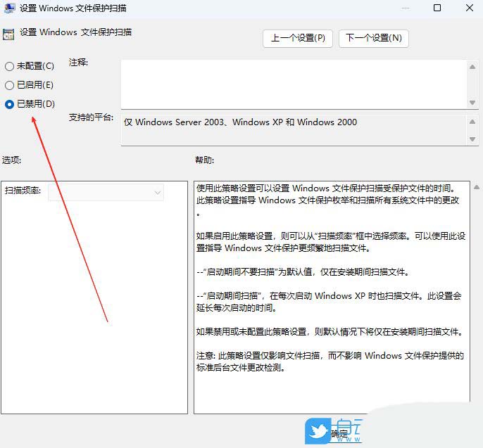Click 支持的平台 box scroll-up arrow
This screenshot has width=483, height=448.
(472, 122)
